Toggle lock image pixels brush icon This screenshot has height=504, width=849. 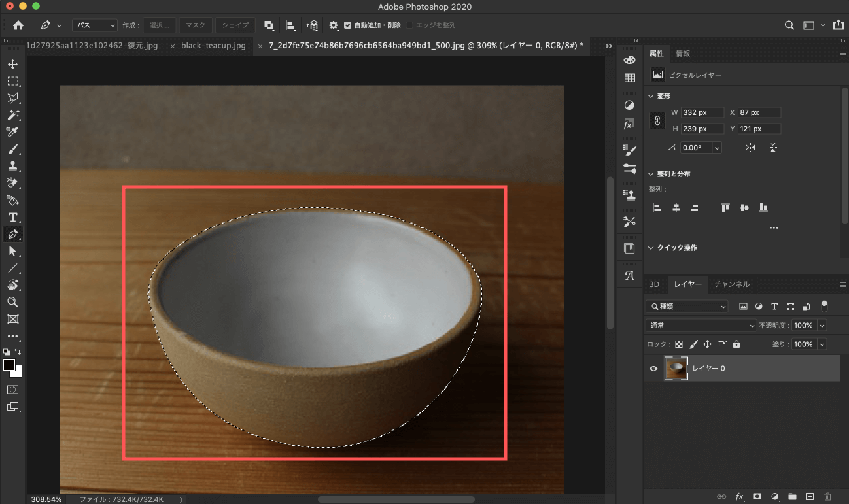[x=693, y=344]
